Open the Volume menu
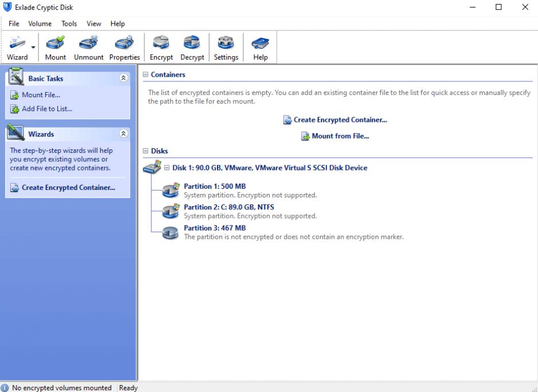This screenshot has width=538, height=392. (x=39, y=23)
